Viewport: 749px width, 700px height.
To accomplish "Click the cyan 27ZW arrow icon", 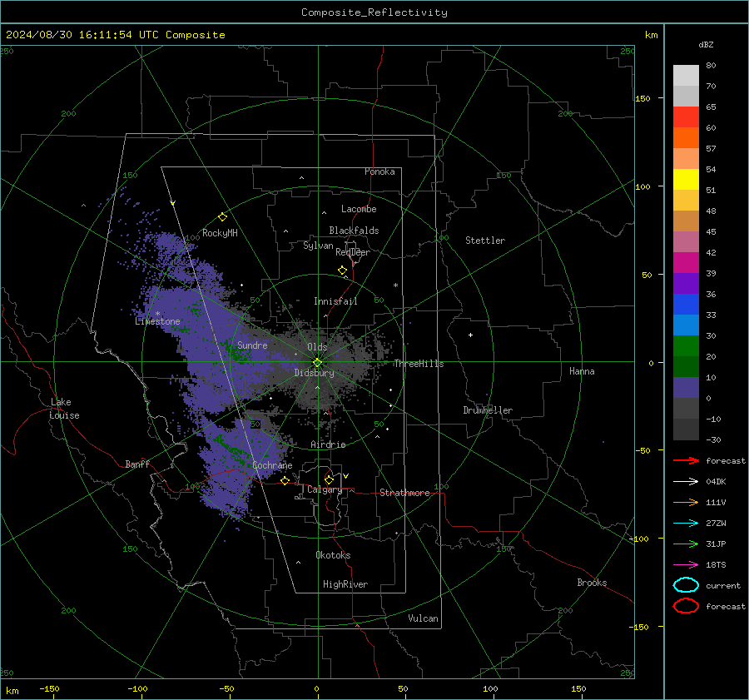I will point(686,524).
